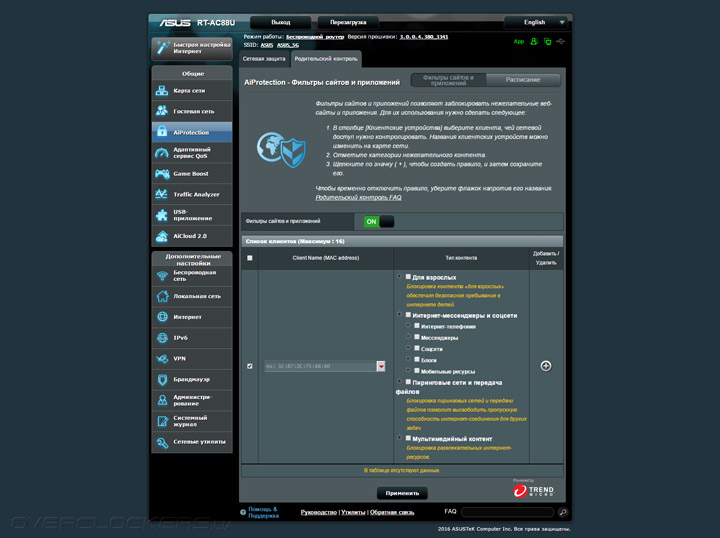Click the Apply (Применить) button
The height and width of the screenshot is (538, 720).
click(402, 493)
